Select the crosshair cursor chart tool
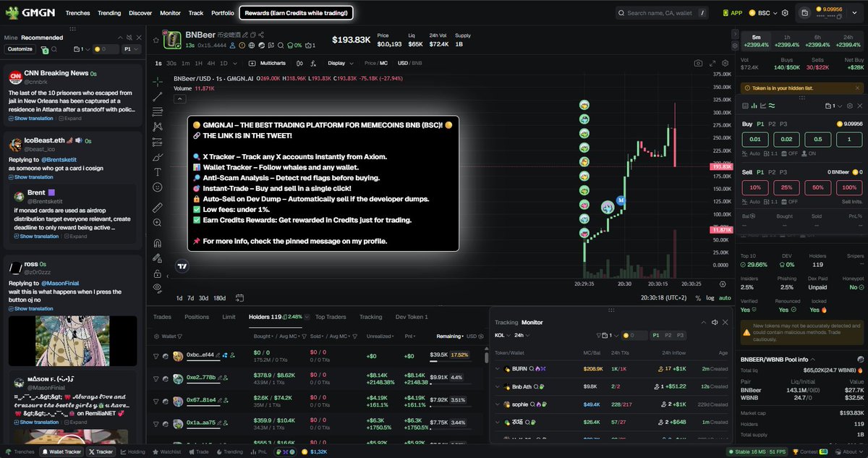This screenshot has height=458, width=868. [158, 81]
